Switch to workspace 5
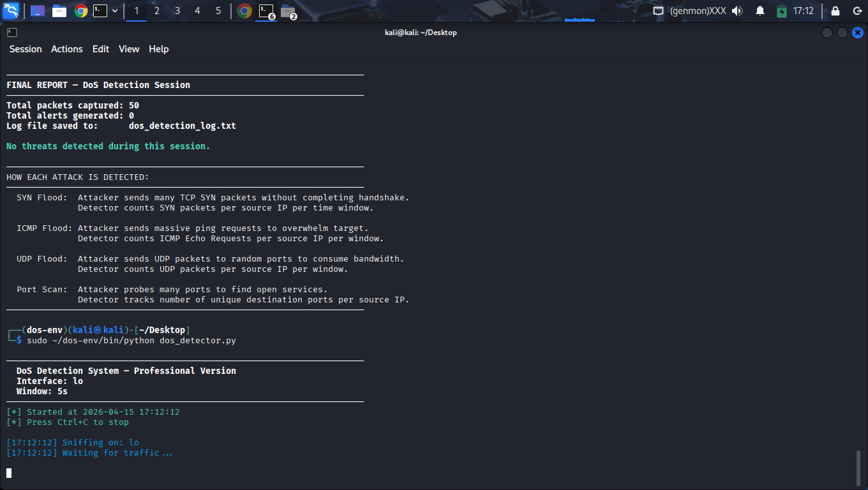Image resolution: width=868 pixels, height=490 pixels. pyautogui.click(x=218, y=11)
